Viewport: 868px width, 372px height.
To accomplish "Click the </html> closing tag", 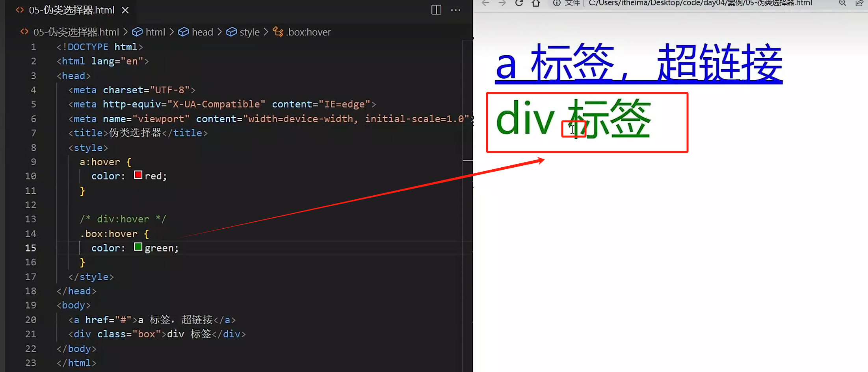I will 76,363.
